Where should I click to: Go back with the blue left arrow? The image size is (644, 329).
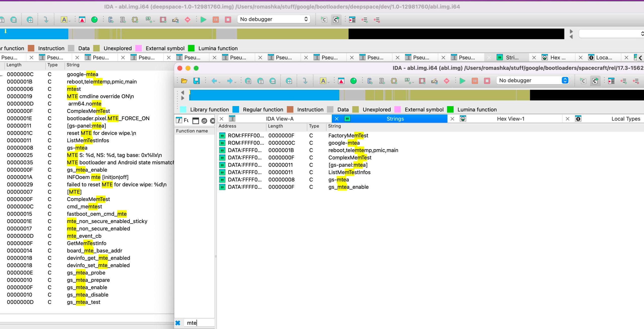[214, 81]
